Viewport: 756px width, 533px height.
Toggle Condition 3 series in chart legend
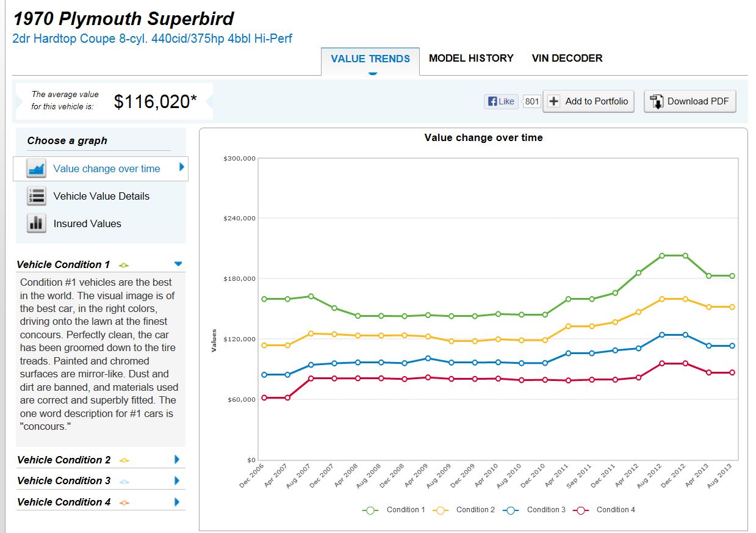coord(534,510)
